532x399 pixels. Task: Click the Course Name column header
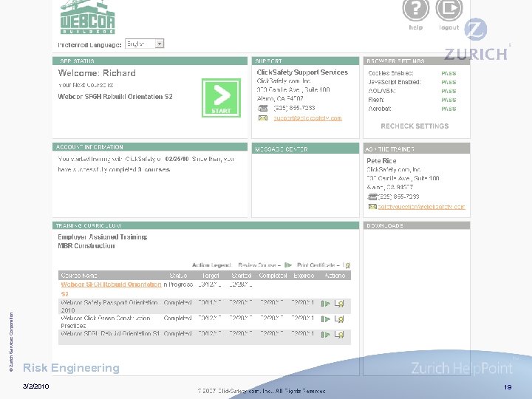[79, 276]
